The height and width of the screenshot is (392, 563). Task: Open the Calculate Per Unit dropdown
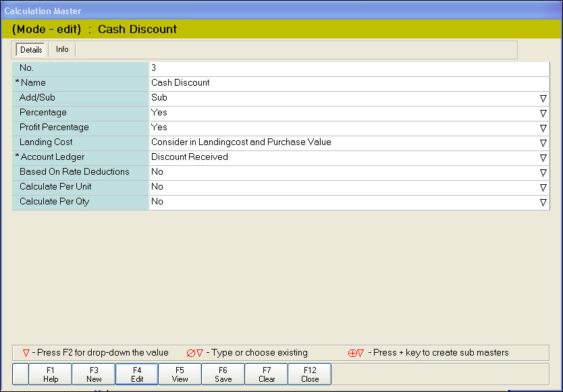point(543,187)
